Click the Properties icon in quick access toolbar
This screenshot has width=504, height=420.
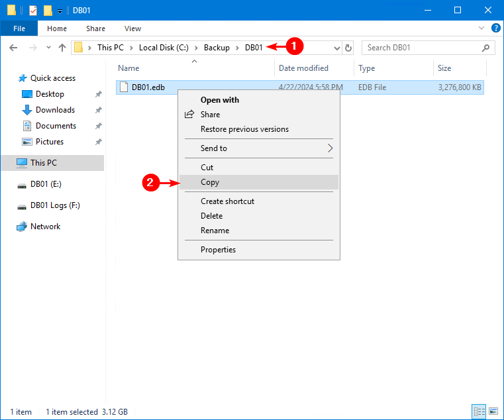click(x=33, y=11)
